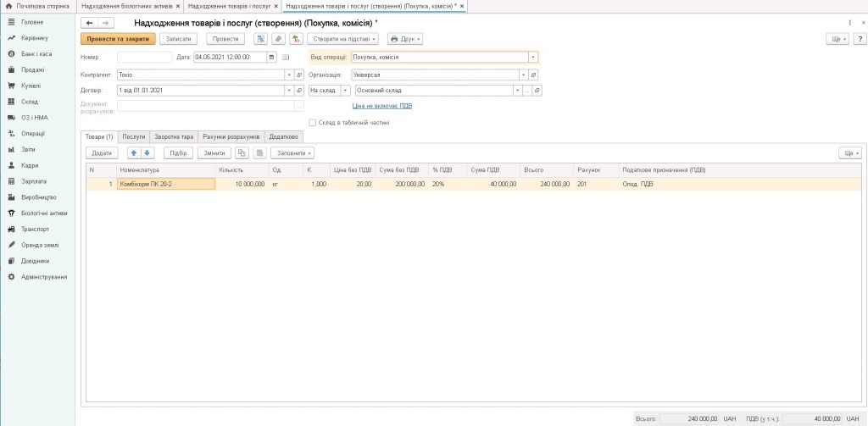
Task: Open the 'Друк' print dropdown
Action: (405, 39)
